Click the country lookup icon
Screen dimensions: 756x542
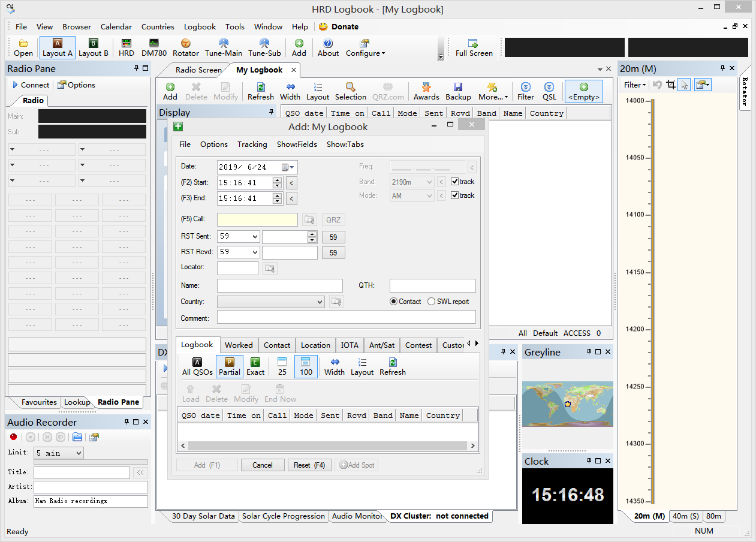click(x=336, y=302)
